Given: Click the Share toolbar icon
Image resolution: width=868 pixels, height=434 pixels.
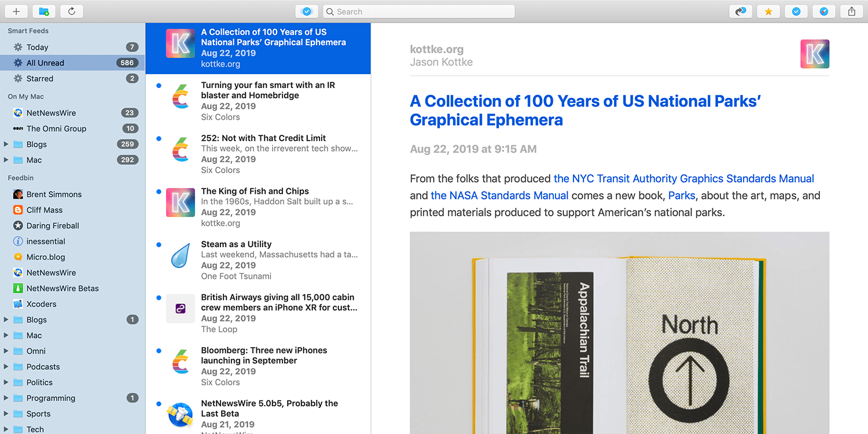Looking at the screenshot, I should (852, 11).
